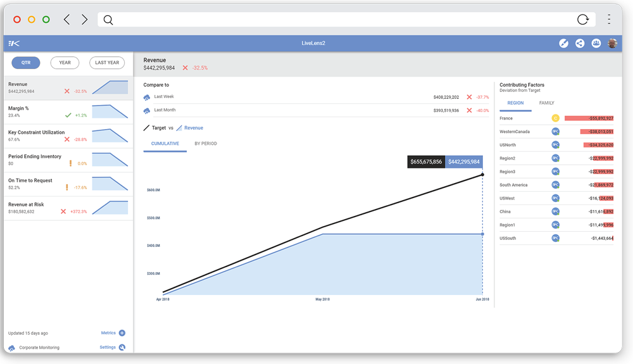Open the browser three-dot menu
633x364 pixels.
pos(609,20)
